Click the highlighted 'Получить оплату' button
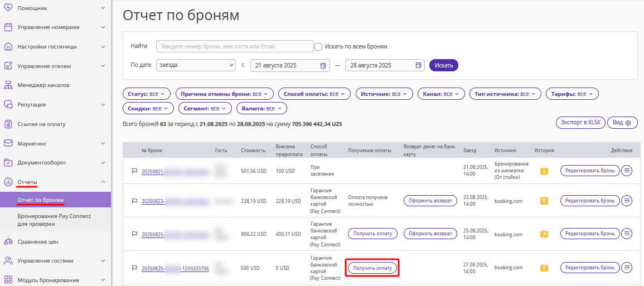Viewport: 644px width, 286px height. click(372, 268)
